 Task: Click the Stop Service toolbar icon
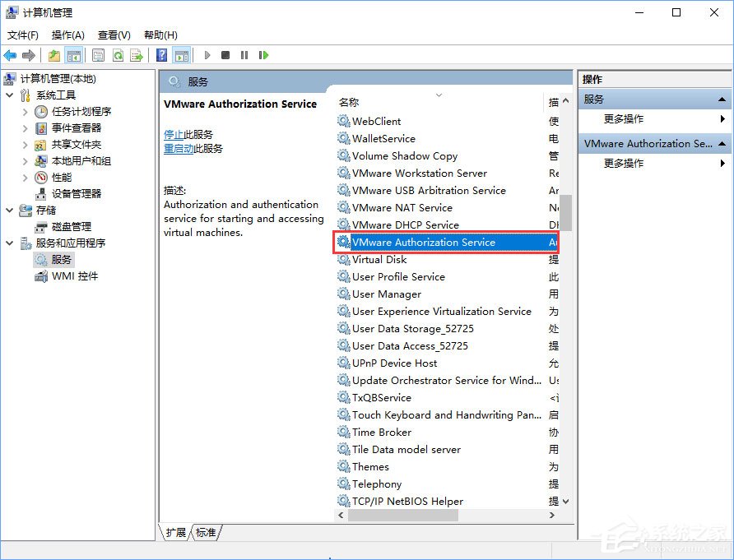click(224, 55)
